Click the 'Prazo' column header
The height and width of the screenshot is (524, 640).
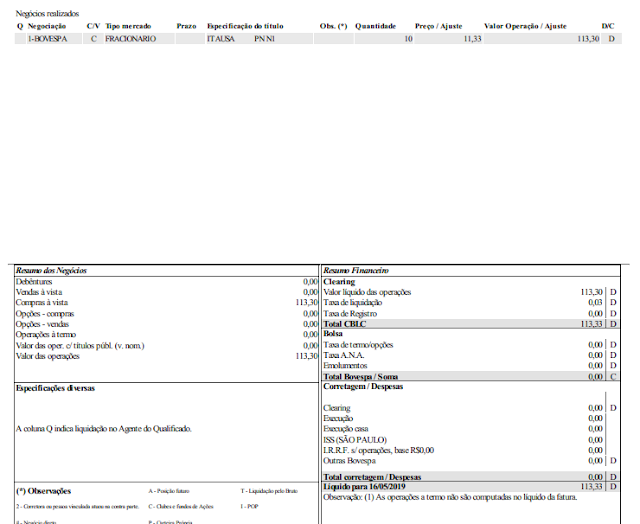pyautogui.click(x=186, y=26)
